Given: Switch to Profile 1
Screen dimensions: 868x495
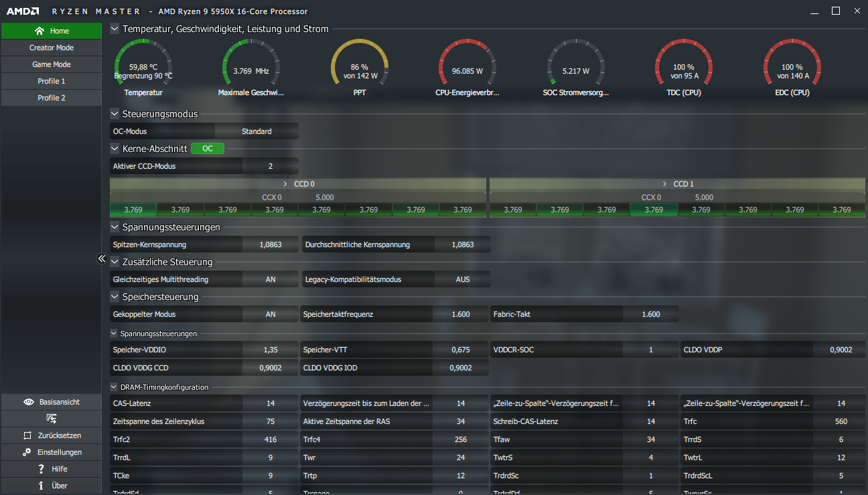Looking at the screenshot, I should (51, 81).
